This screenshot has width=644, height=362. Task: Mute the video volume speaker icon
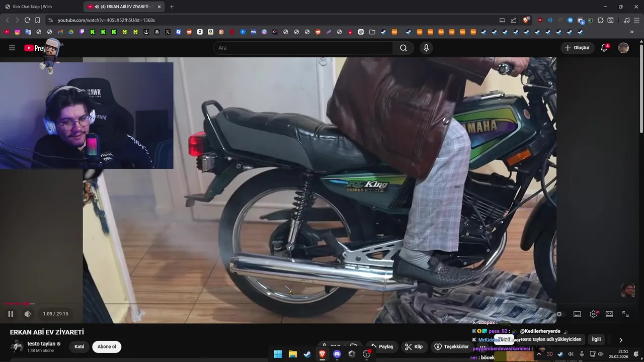point(28,314)
